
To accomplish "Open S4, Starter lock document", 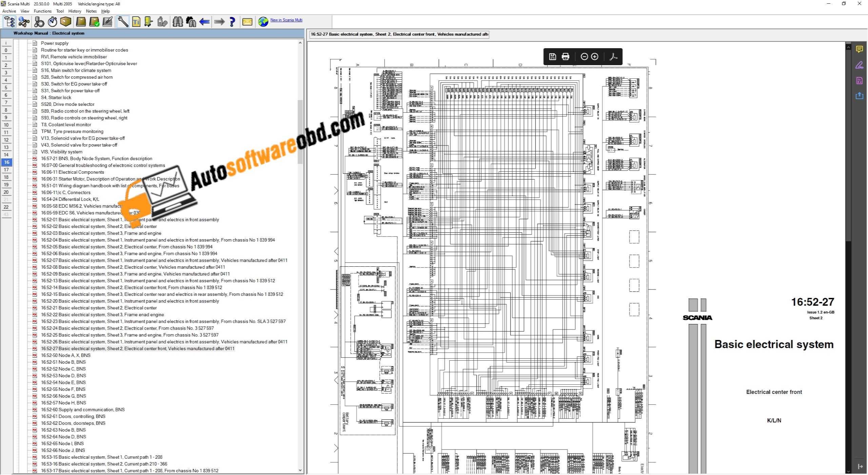I will (x=56, y=97).
